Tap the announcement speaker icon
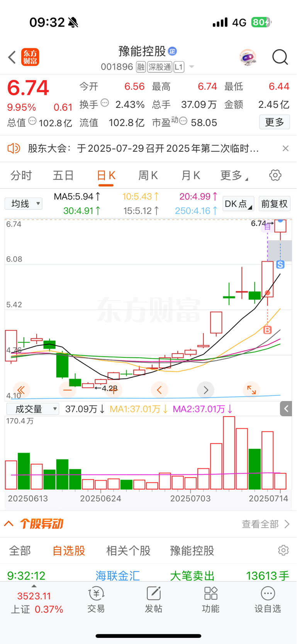 point(14,148)
